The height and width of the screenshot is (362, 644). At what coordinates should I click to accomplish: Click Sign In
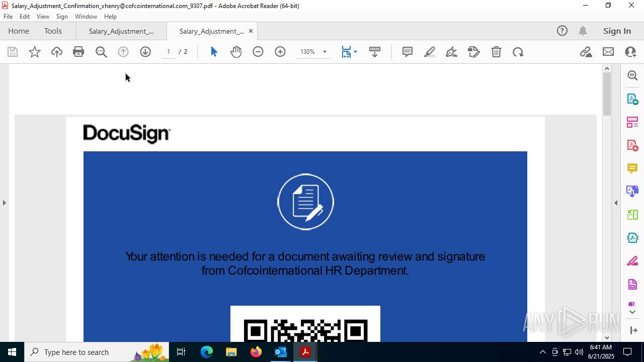click(x=617, y=31)
